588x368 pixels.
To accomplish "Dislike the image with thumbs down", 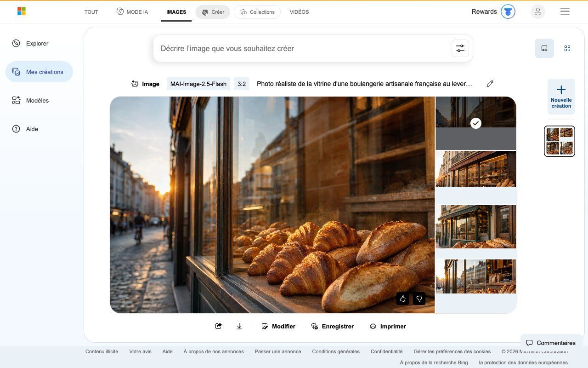I will point(419,299).
